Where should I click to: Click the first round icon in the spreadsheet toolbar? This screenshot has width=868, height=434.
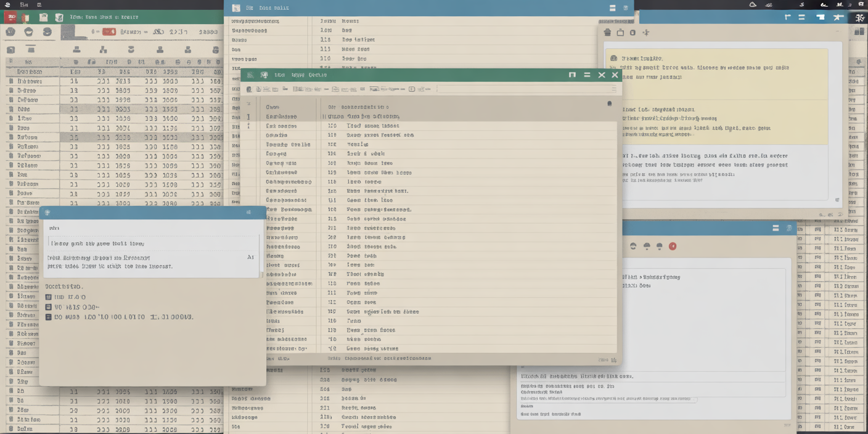pyautogui.click(x=10, y=32)
